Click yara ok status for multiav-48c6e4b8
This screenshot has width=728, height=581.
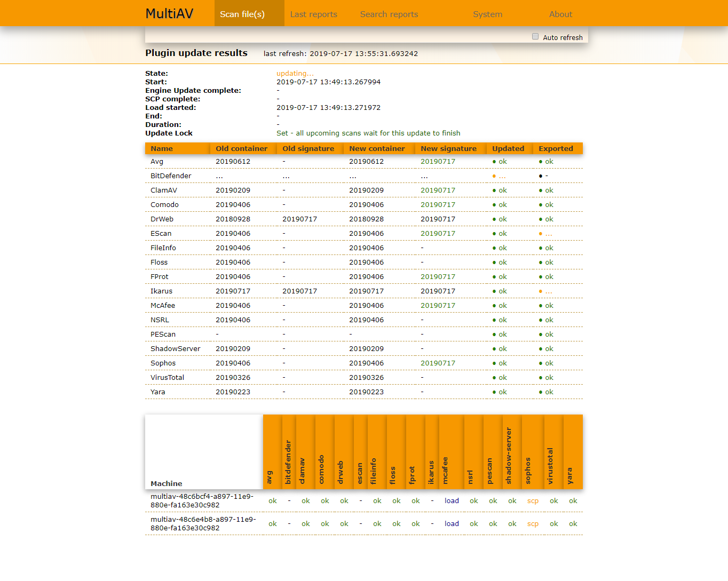(x=573, y=524)
